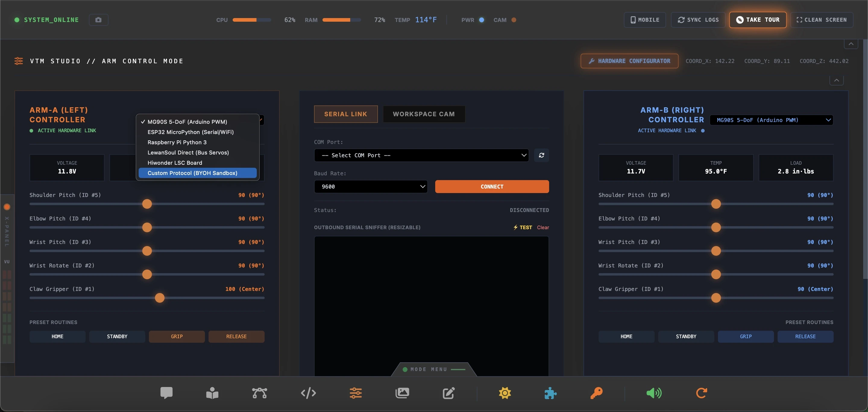This screenshot has height=412, width=868.
Task: Click the orange redo reload icon
Action: coord(702,393)
